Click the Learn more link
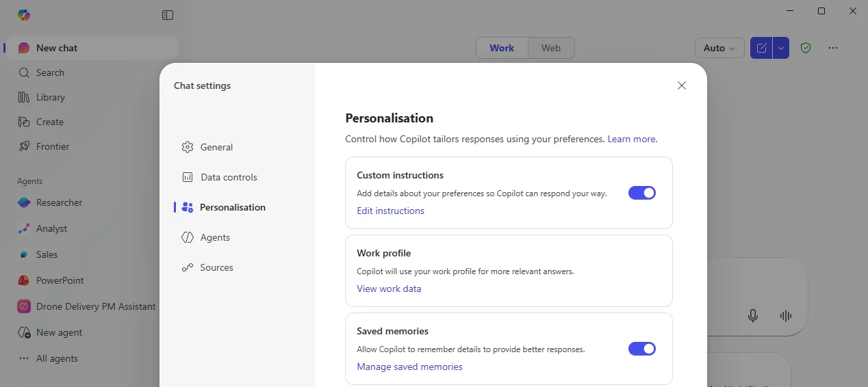Image resolution: width=868 pixels, height=387 pixels. [633, 139]
